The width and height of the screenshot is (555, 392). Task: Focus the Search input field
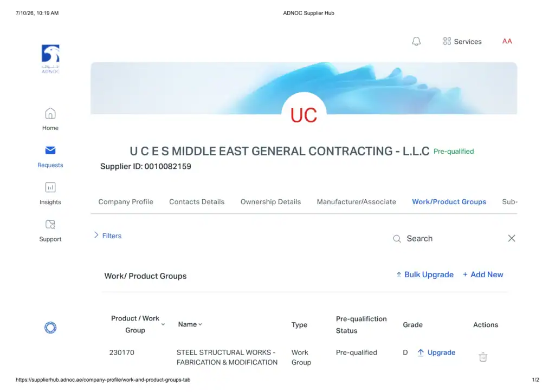[455, 239]
